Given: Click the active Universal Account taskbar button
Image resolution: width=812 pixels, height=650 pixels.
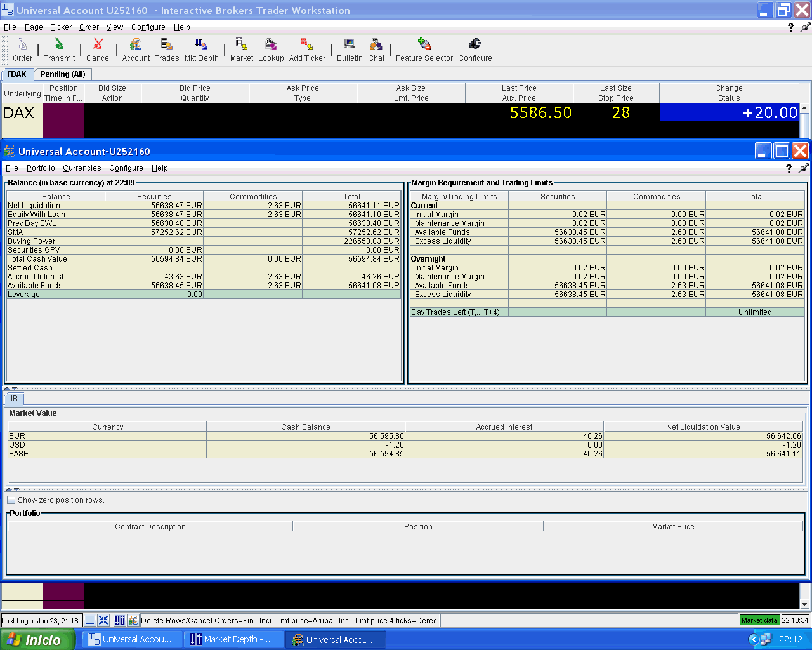Looking at the screenshot, I should [x=336, y=639].
